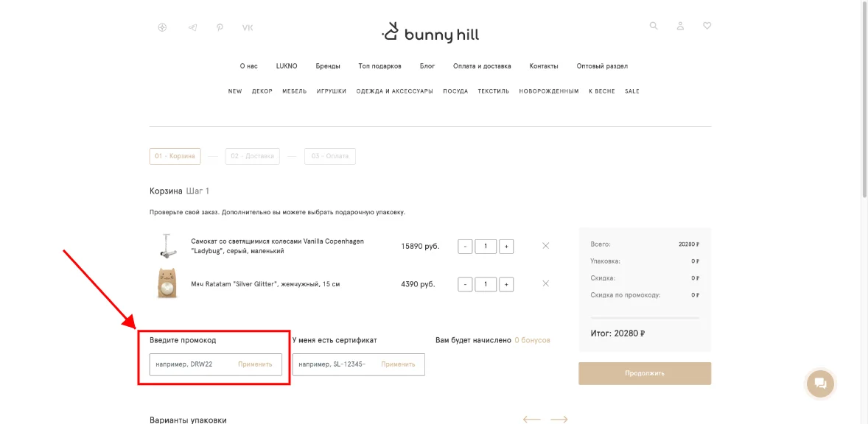This screenshot has height=424, width=868.
Task: Click the certificate input field
Action: (332, 364)
